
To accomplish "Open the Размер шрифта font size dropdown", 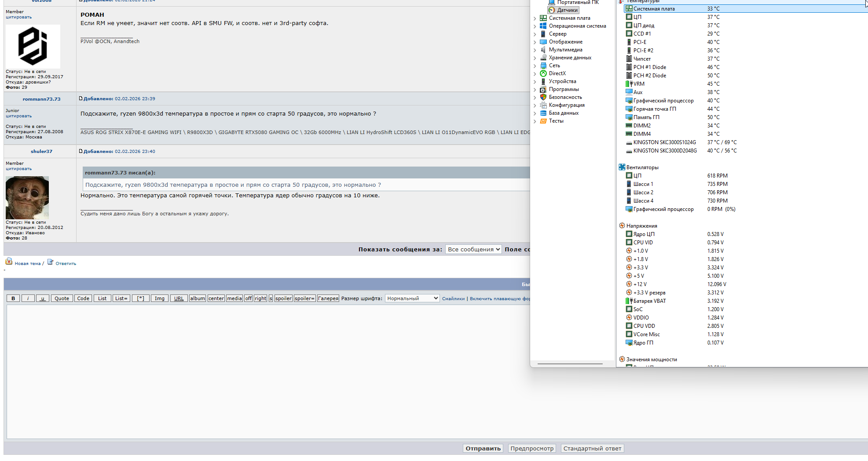I will [x=412, y=298].
